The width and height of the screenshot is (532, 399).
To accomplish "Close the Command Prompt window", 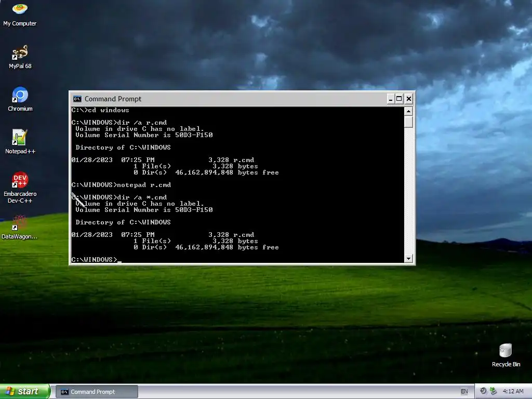I will coord(409,99).
